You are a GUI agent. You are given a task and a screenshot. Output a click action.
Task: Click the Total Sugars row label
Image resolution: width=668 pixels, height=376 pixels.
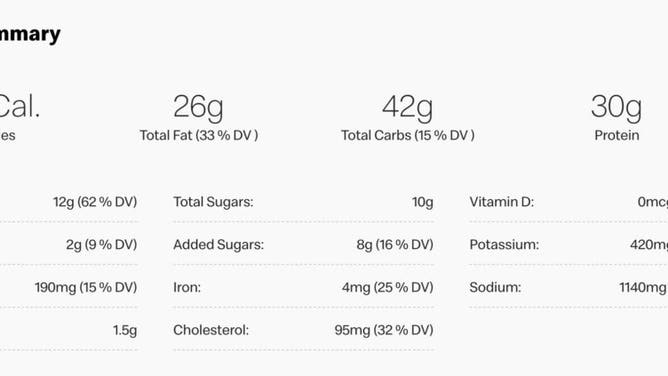tap(213, 202)
